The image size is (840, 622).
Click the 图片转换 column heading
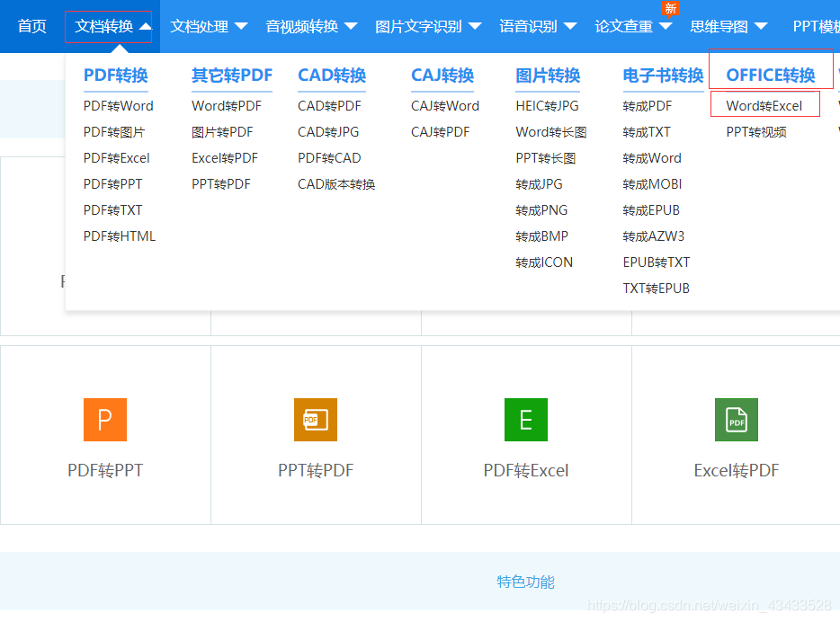coord(548,76)
